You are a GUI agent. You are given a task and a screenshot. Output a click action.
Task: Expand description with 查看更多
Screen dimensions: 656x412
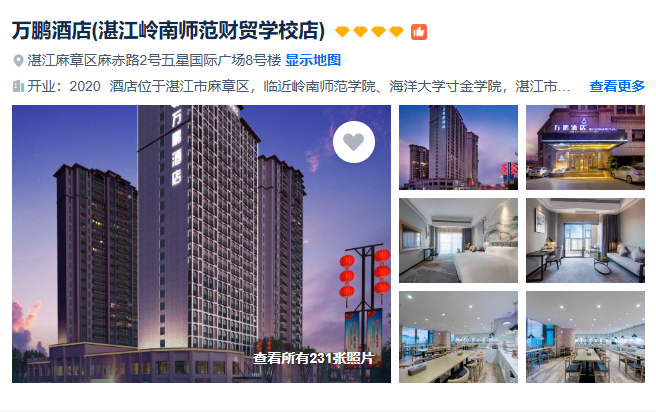617,86
